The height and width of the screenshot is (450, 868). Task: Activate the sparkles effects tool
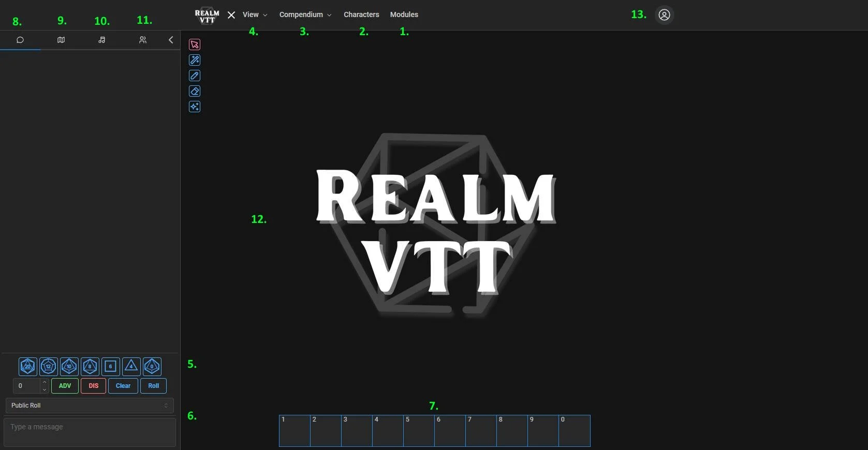pos(195,107)
